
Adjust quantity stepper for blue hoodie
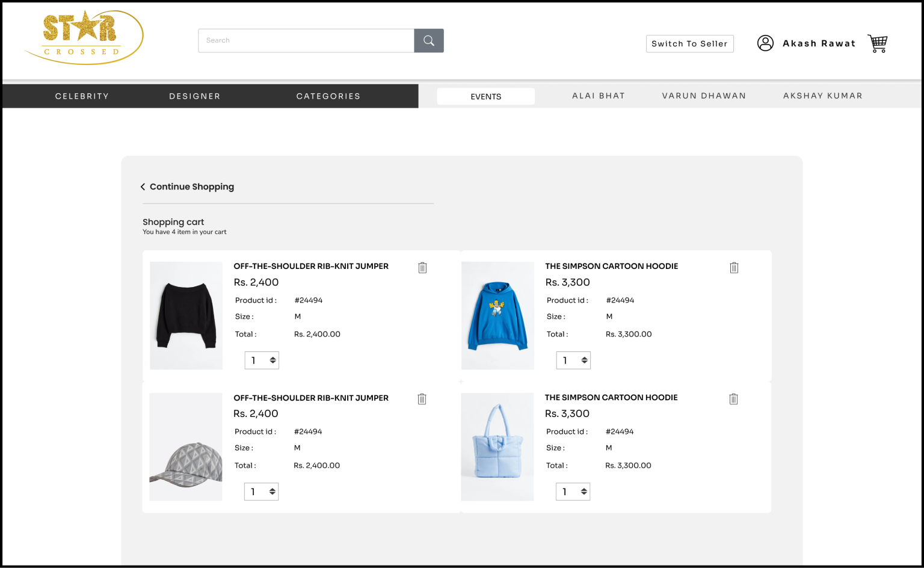(x=573, y=360)
